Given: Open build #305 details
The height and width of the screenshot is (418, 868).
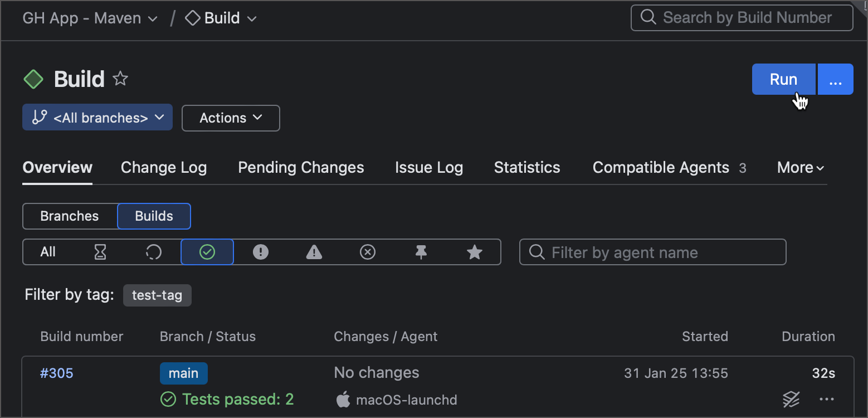Looking at the screenshot, I should pos(56,373).
